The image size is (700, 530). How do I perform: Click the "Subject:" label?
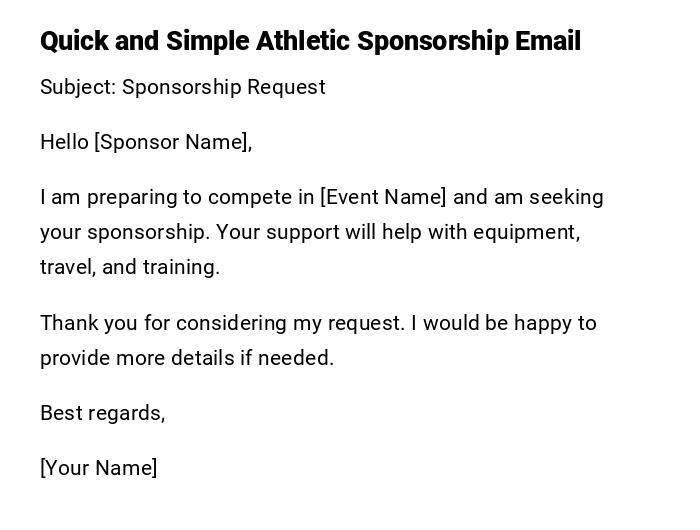pos(78,87)
